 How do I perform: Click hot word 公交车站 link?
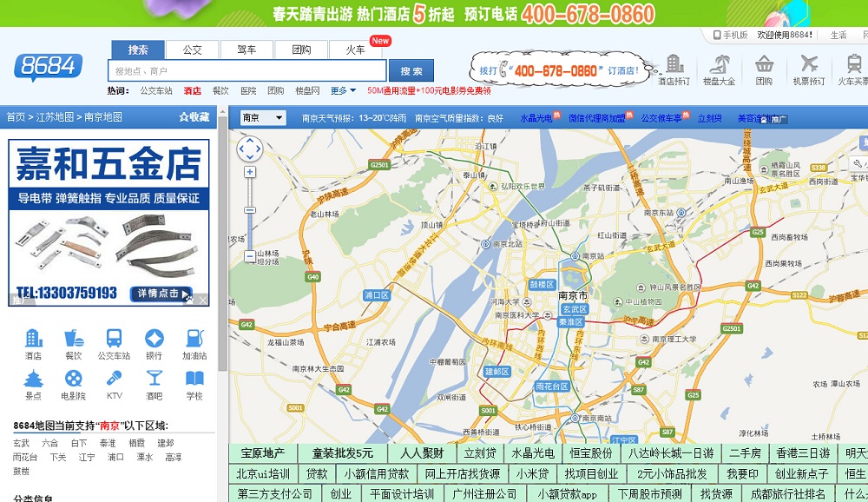tap(156, 90)
